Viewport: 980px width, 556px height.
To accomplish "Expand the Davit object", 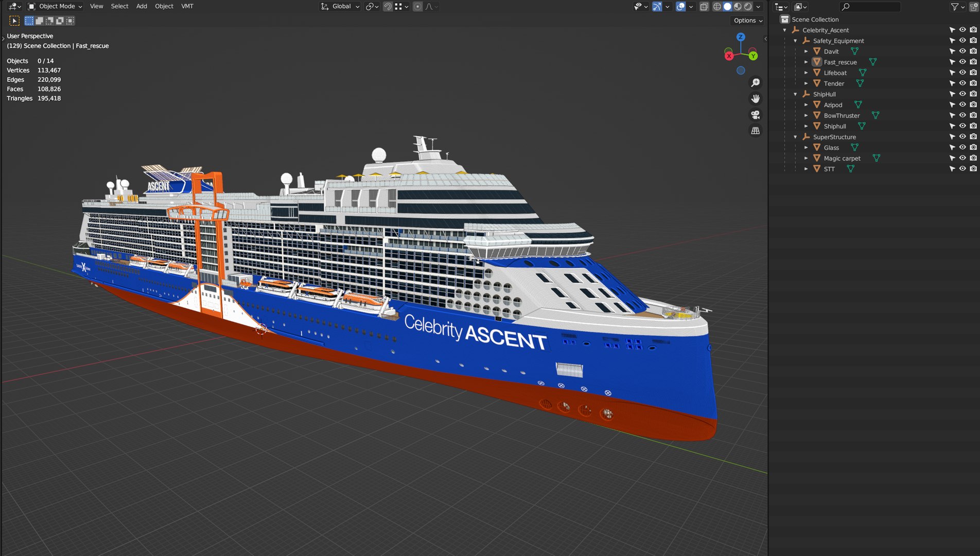I will tap(806, 51).
